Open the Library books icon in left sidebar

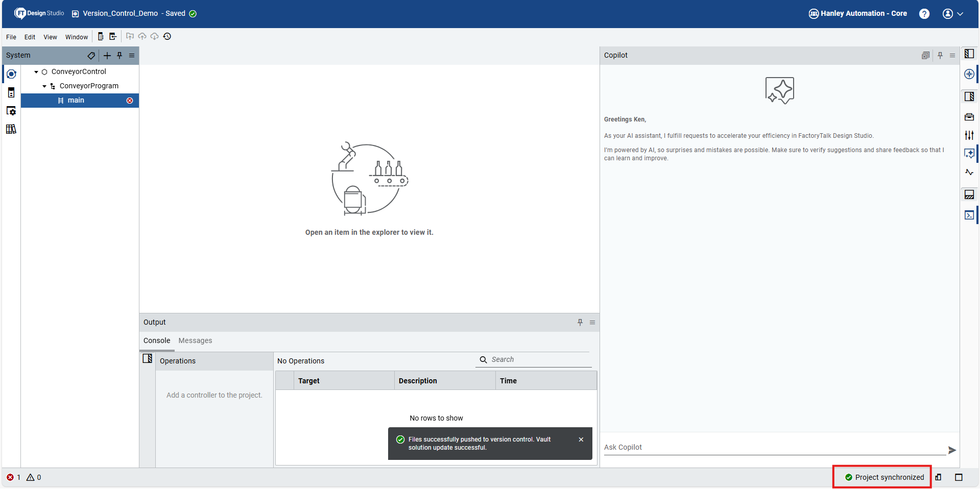click(x=11, y=129)
